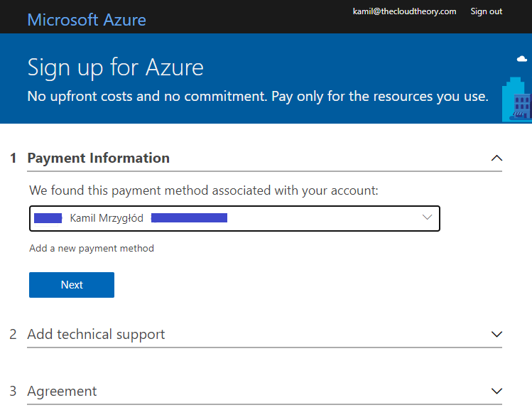Sign out of the Azure account

[x=486, y=11]
